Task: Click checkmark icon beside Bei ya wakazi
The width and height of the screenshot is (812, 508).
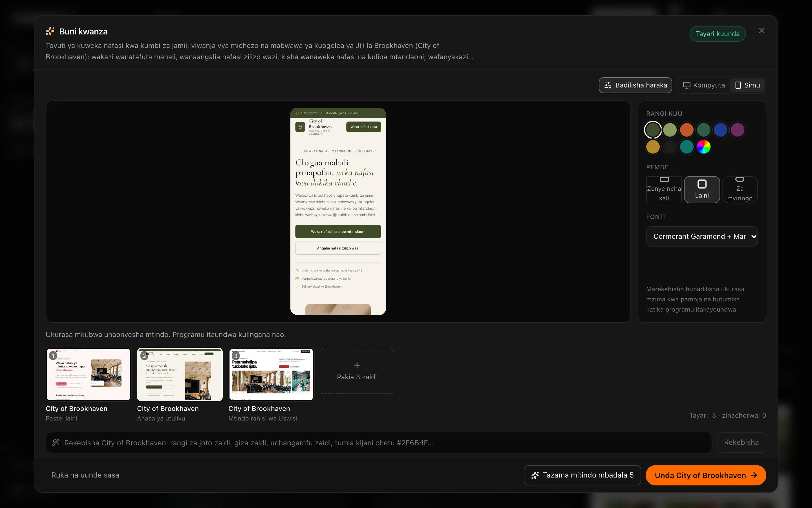Action: [297, 286]
